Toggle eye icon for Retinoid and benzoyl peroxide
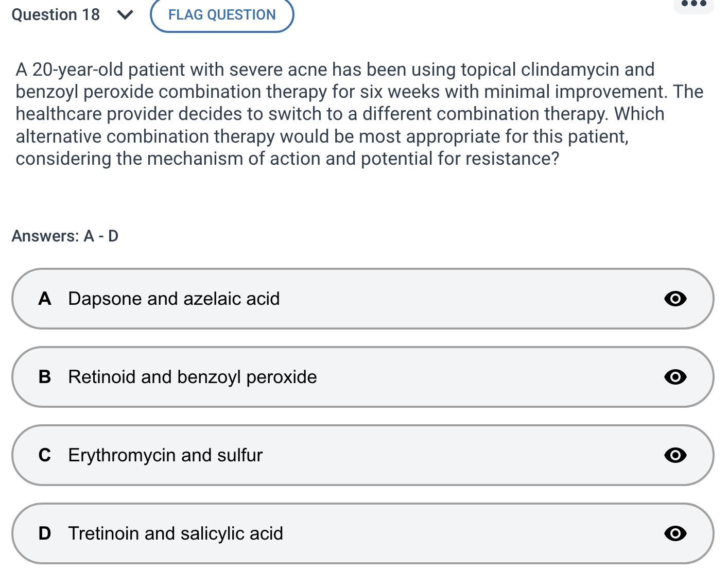This screenshot has width=728, height=588. pos(675,377)
